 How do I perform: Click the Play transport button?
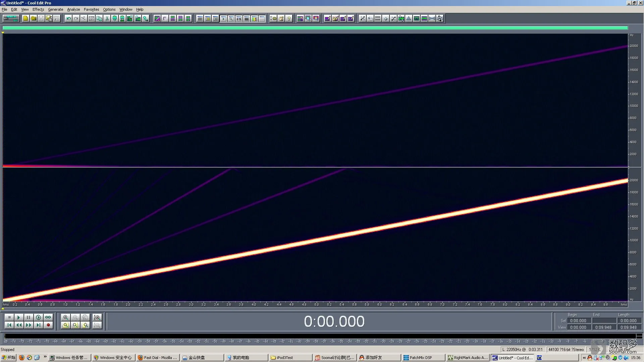click(x=19, y=317)
